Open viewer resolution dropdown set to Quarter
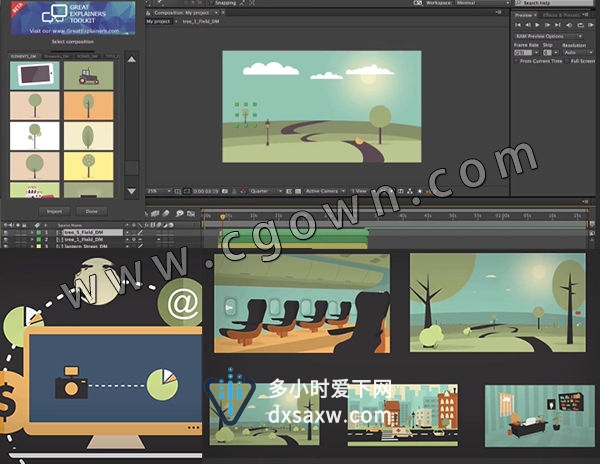Screen dimensions: 600x464 coord(266,191)
